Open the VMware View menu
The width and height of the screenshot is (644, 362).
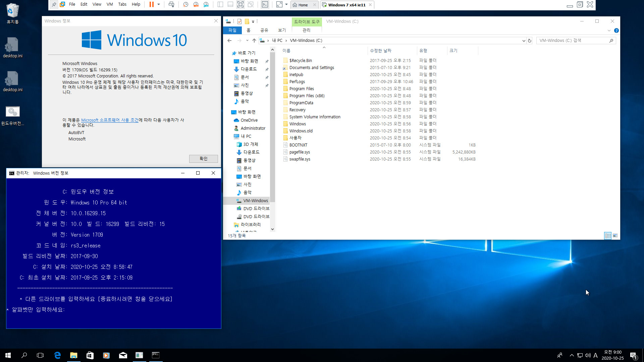click(97, 4)
